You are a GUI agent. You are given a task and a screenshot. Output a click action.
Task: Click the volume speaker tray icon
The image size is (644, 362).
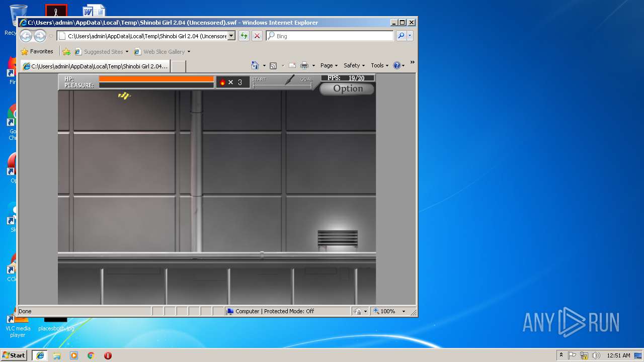click(x=596, y=355)
